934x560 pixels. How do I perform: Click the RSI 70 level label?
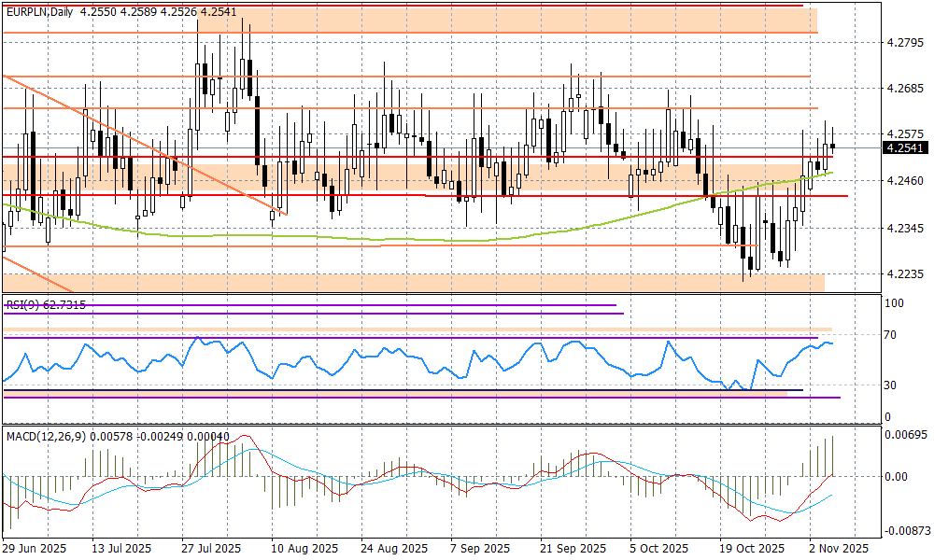coord(891,335)
